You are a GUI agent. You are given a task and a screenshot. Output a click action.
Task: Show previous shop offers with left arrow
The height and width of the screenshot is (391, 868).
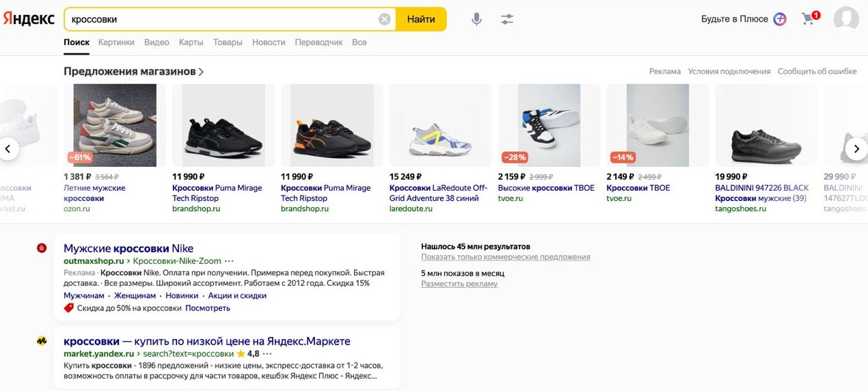point(9,148)
